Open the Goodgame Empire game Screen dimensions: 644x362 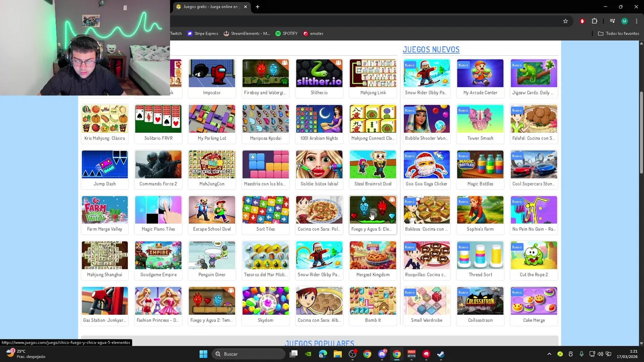158,260
